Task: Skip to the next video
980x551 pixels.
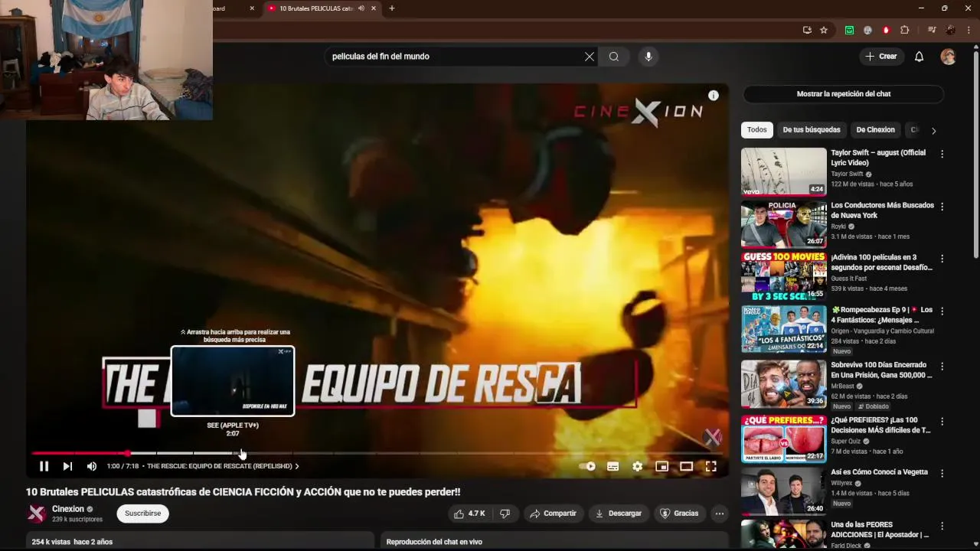Action: coord(67,466)
